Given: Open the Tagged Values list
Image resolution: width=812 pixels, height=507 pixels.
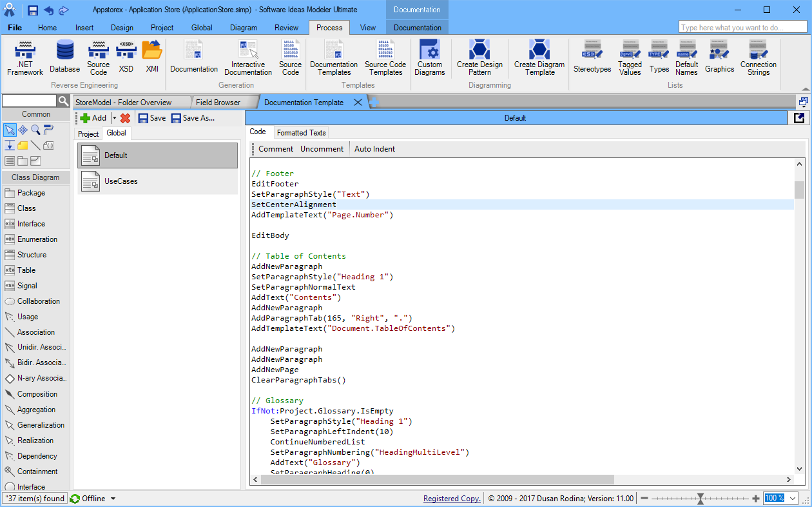Looking at the screenshot, I should click(630, 57).
